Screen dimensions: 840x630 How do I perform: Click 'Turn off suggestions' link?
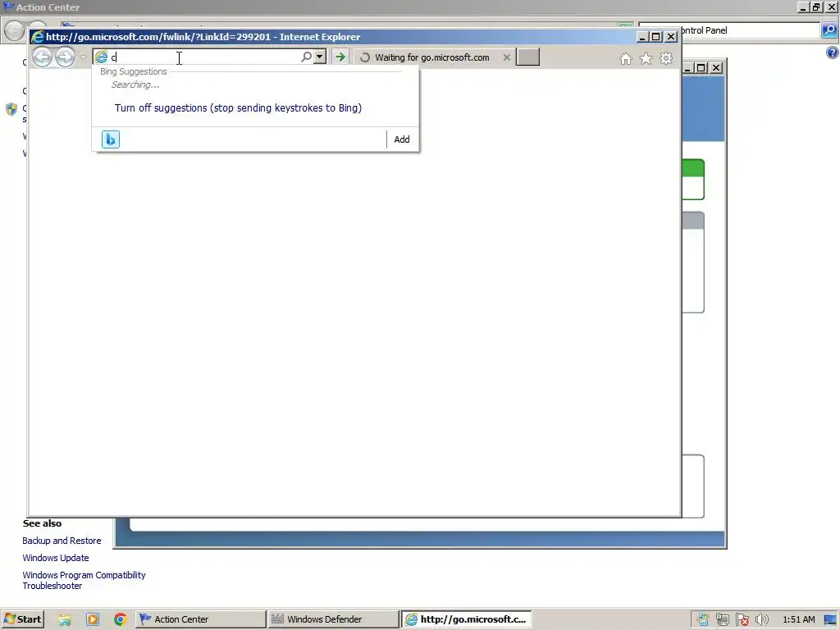[x=238, y=108]
